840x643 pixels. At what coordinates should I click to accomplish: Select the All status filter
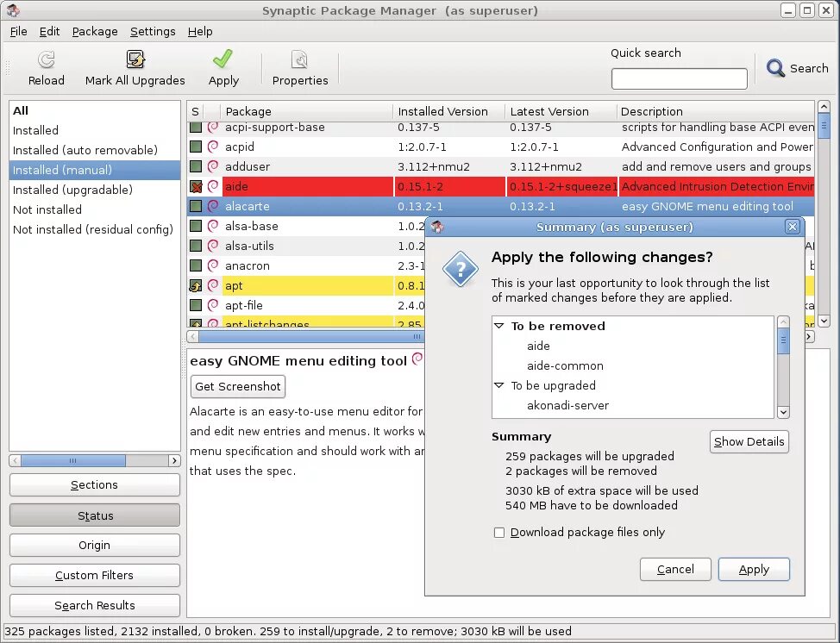pos(95,111)
